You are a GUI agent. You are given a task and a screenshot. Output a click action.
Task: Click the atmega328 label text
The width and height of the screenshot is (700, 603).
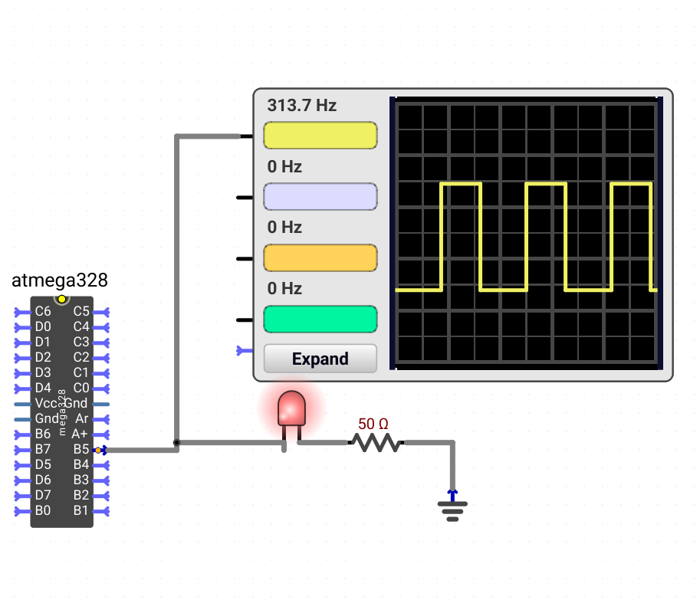tap(59, 280)
